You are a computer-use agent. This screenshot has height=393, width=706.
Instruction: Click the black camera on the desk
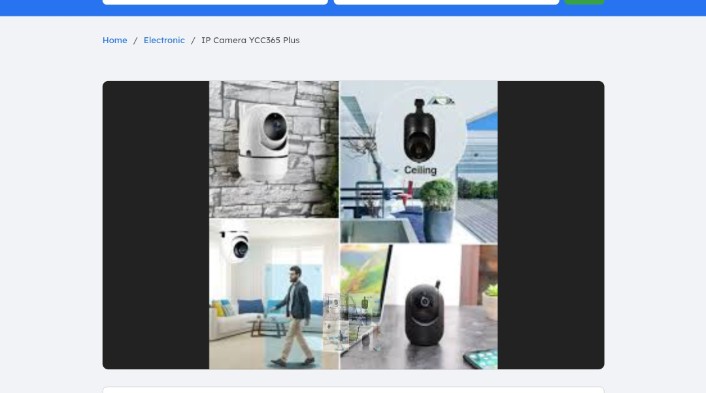(423, 314)
